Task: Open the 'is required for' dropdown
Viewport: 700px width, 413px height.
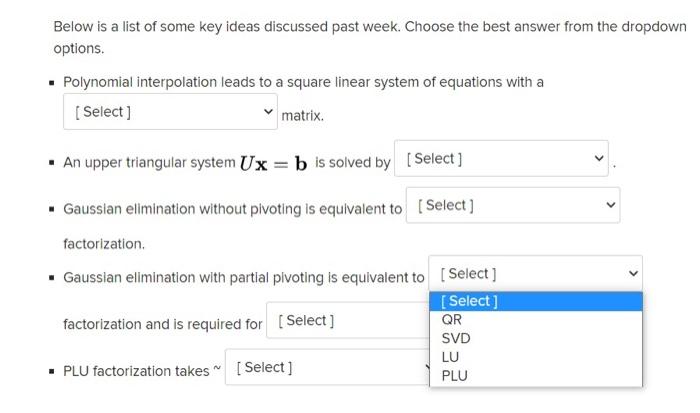Action: (x=345, y=321)
